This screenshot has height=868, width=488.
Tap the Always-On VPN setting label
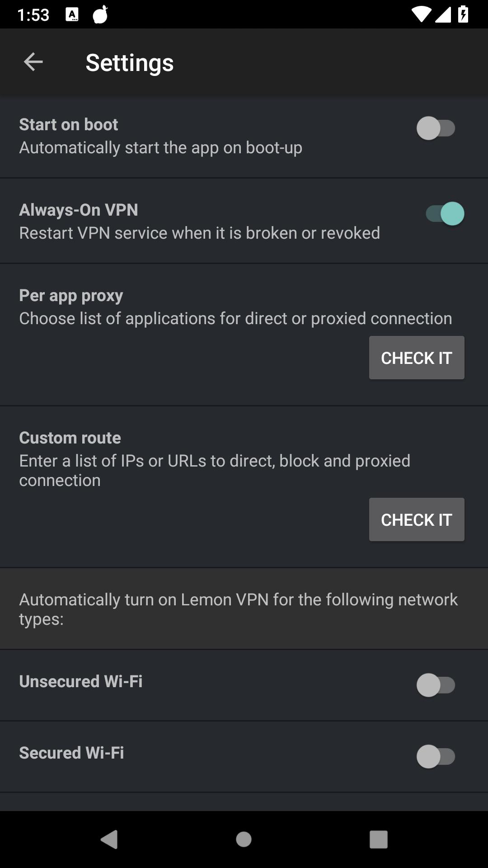pos(79,210)
